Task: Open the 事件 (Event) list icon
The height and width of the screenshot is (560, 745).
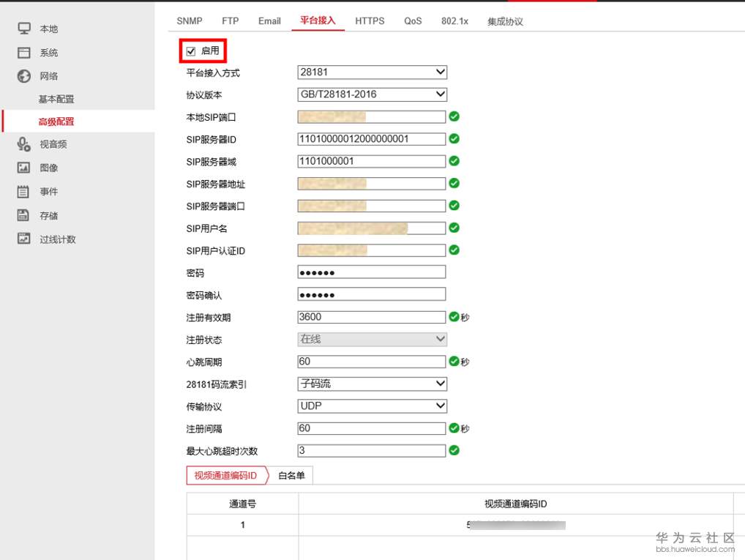Action: click(x=23, y=191)
